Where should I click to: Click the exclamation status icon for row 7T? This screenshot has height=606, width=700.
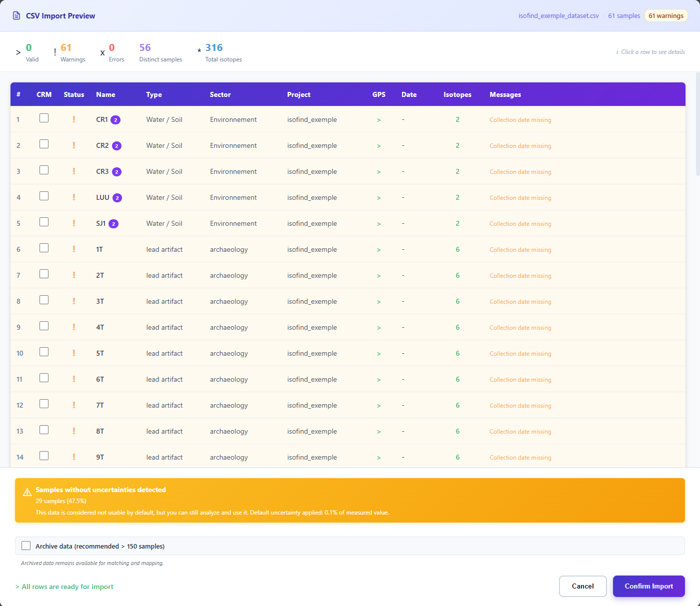tap(74, 405)
